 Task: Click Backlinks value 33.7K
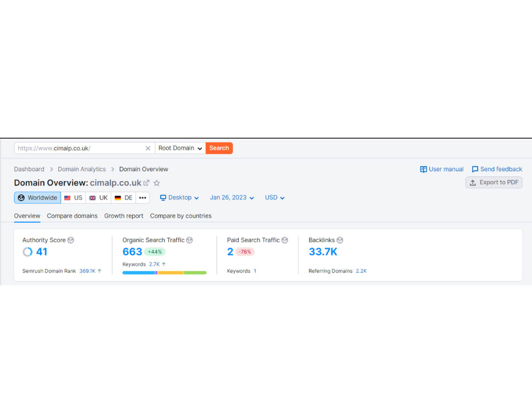pyautogui.click(x=323, y=252)
